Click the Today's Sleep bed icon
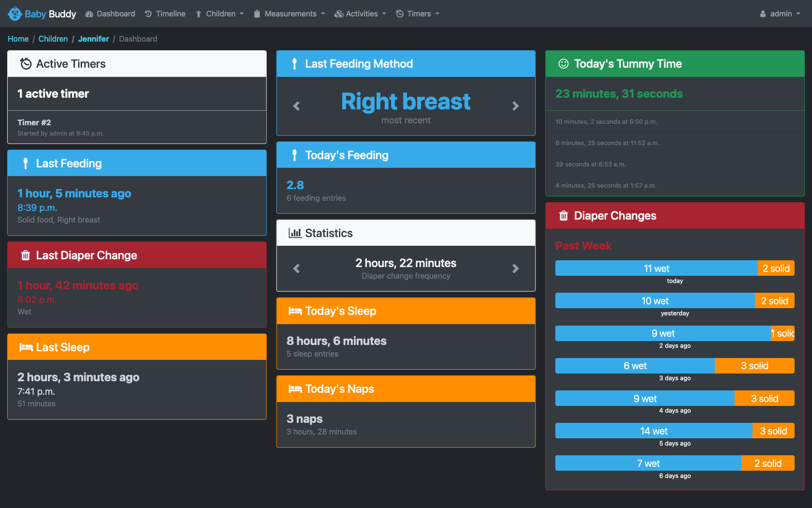Screen dimensions: 812x508 click(x=295, y=311)
